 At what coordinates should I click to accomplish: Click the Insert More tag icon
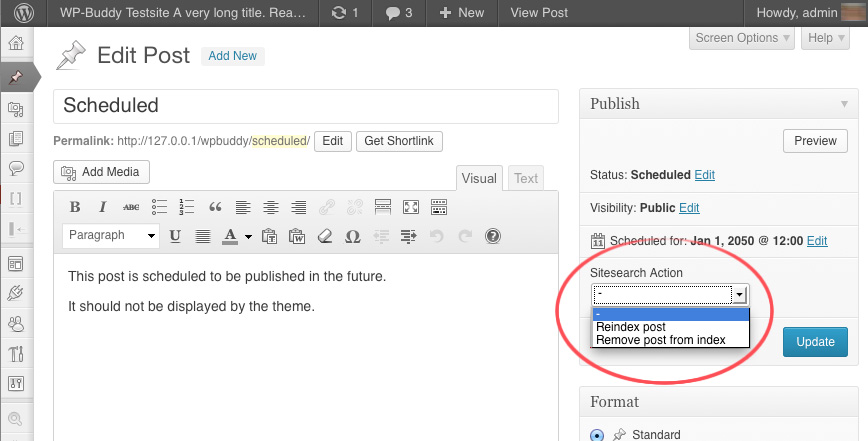pos(382,208)
